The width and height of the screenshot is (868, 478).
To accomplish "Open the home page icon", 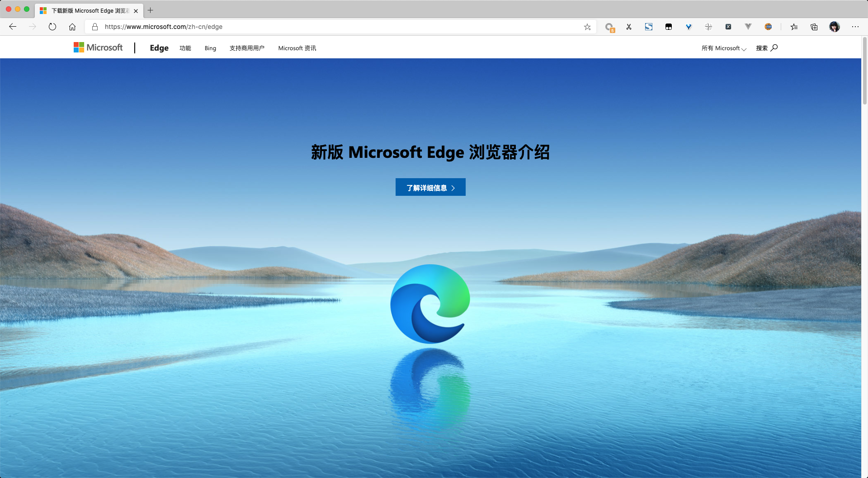I will click(72, 27).
